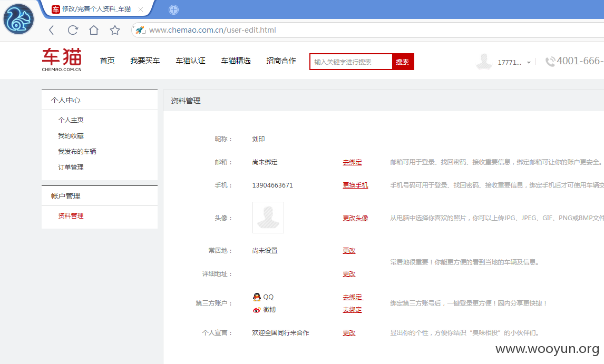Click the 欢迎全国同行来合作 declaration text
604x364 pixels.
click(x=281, y=333)
